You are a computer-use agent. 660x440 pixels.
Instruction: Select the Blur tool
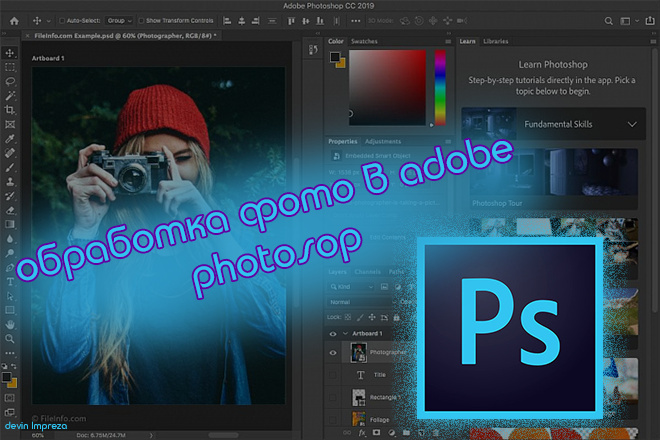pos(10,239)
